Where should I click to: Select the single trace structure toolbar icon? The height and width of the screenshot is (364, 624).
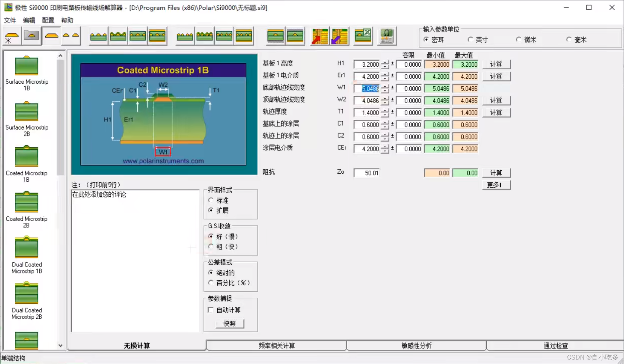(x=51, y=36)
